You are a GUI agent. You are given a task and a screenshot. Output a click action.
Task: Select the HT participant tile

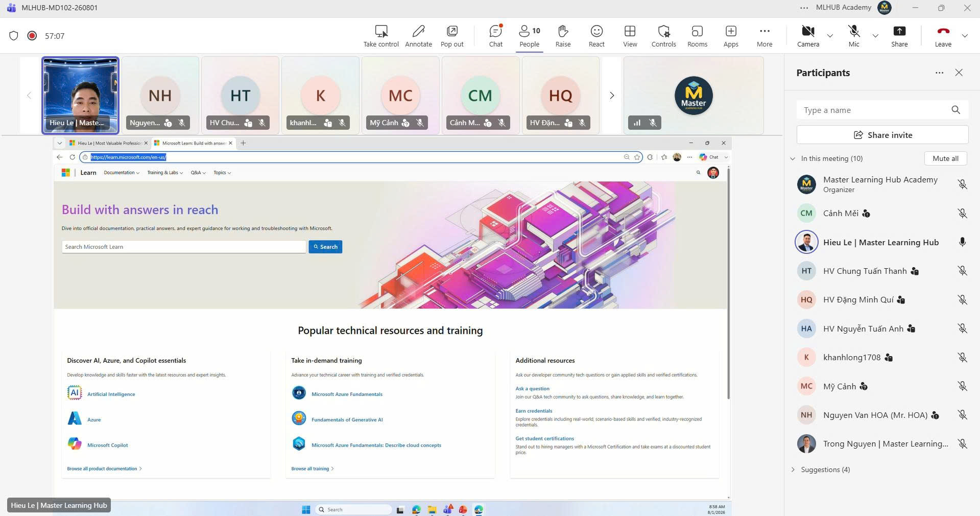(x=240, y=96)
